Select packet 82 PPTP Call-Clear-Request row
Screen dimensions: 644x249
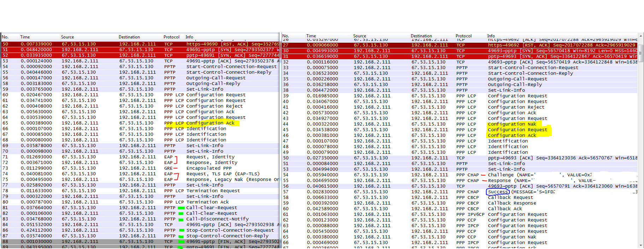(140, 213)
